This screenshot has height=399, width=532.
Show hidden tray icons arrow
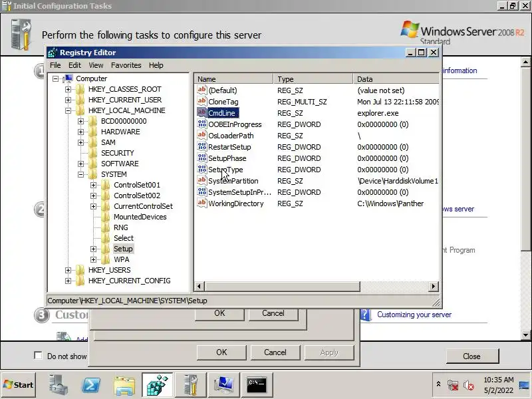click(x=438, y=384)
